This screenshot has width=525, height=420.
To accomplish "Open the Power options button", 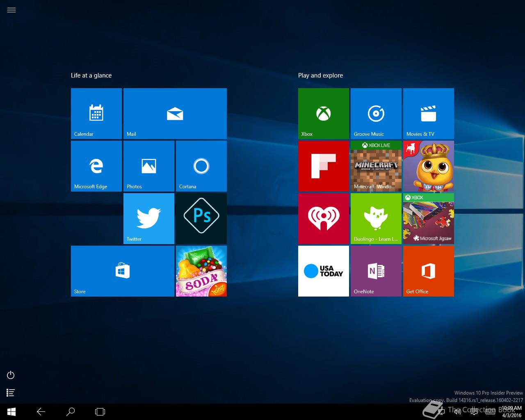I will coord(11,375).
